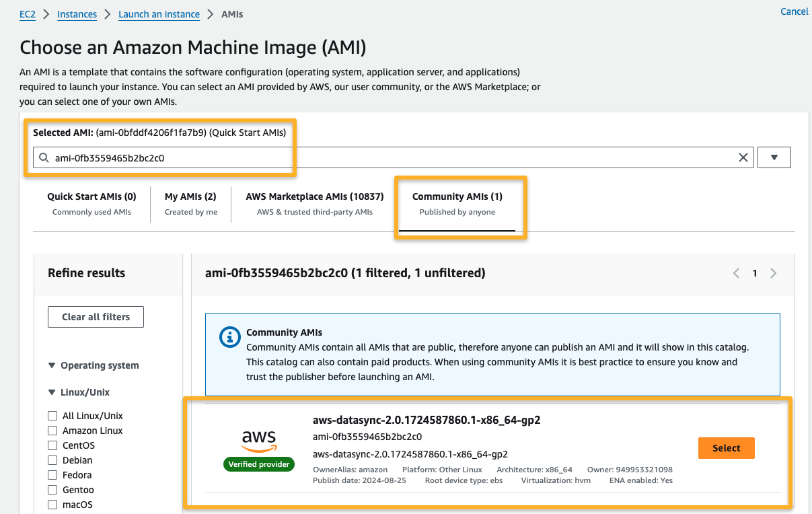
Task: Click the search magnifier icon
Action: point(44,158)
